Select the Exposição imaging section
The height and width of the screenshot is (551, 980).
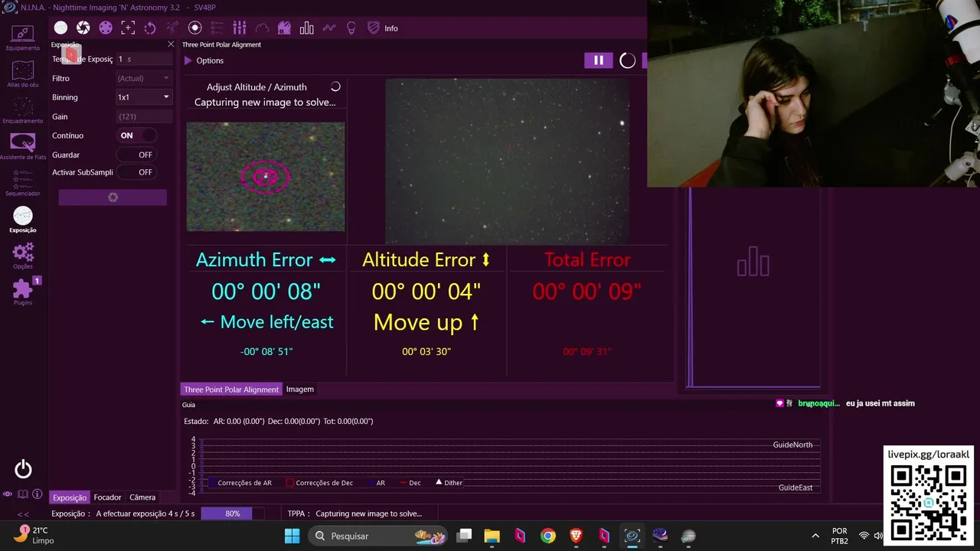coord(23,220)
